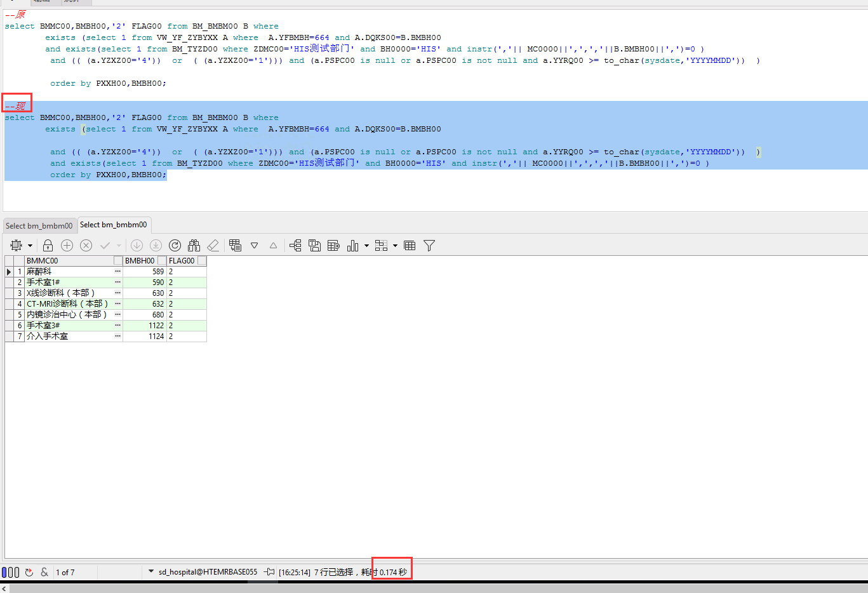Click the '1 of 7' status text
Image resolution: width=868 pixels, height=593 pixels.
pyautogui.click(x=65, y=573)
